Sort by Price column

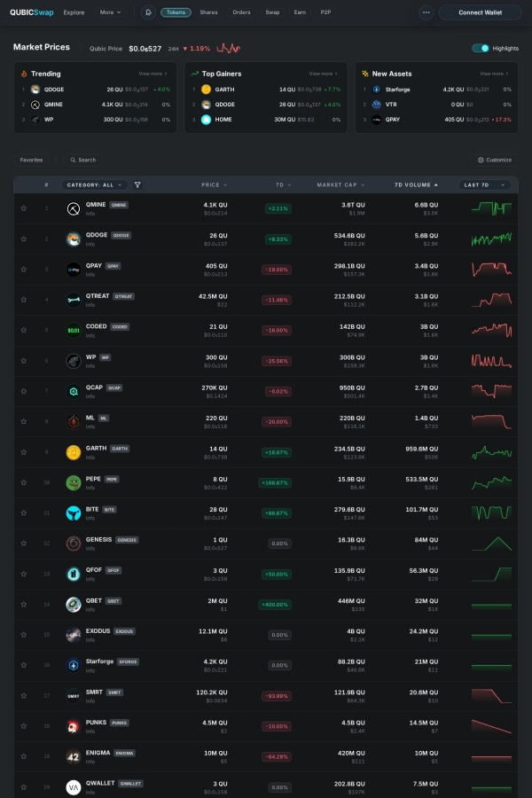coord(214,184)
